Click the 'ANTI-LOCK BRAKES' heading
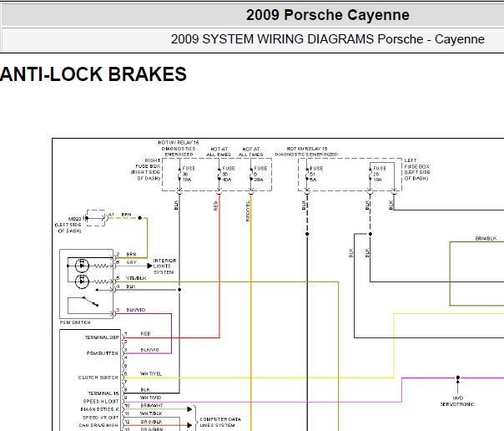The width and height of the screenshot is (504, 431). tap(93, 74)
